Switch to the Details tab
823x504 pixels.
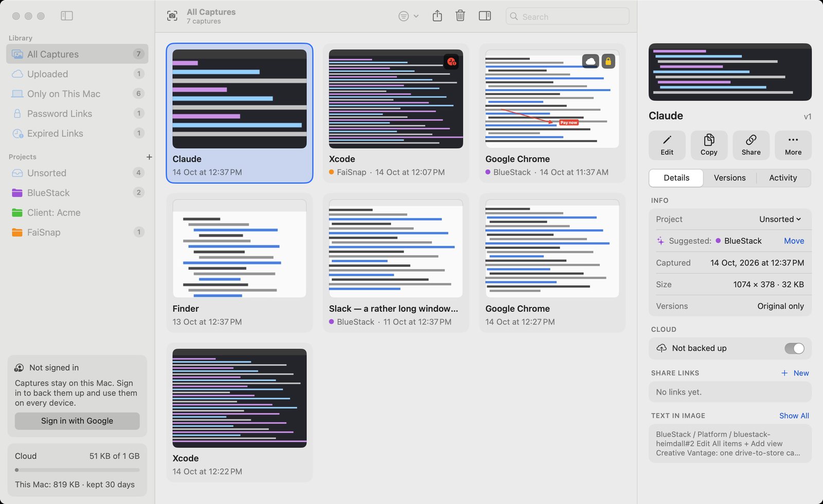pos(676,178)
